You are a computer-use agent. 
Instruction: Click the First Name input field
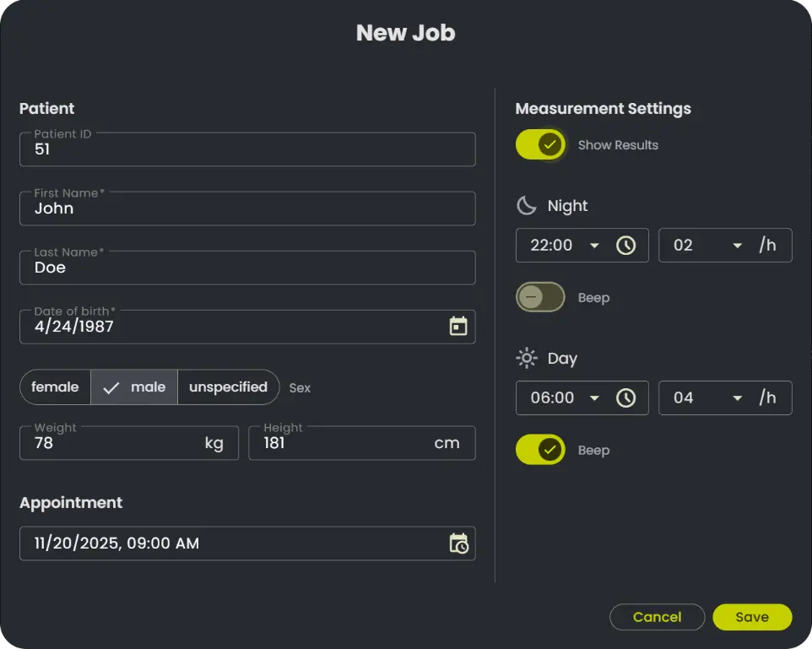click(246, 208)
